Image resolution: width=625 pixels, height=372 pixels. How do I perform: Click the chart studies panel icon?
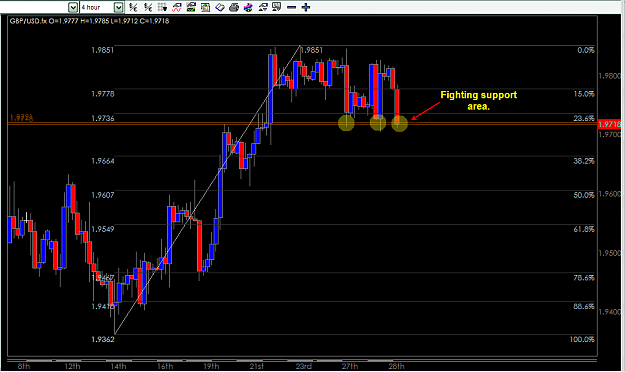191,7
